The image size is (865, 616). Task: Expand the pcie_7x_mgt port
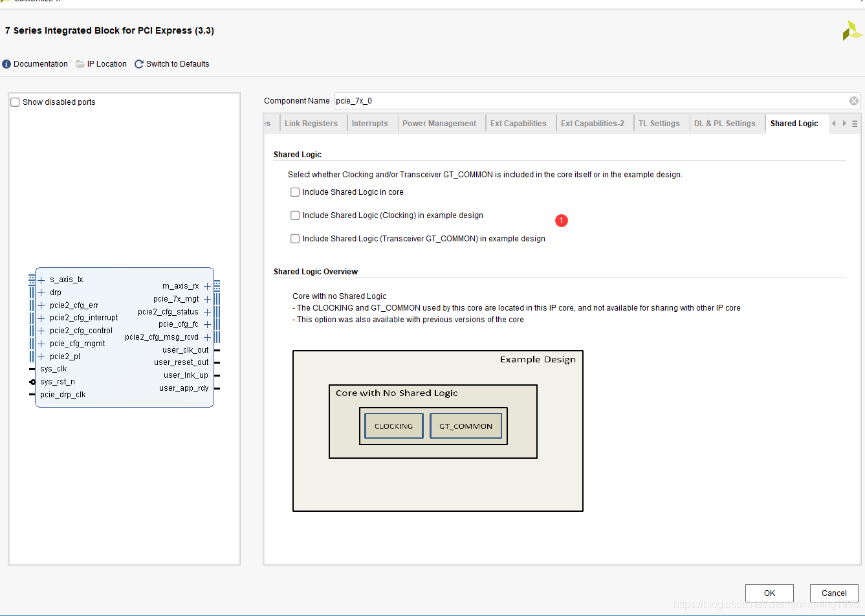207,299
